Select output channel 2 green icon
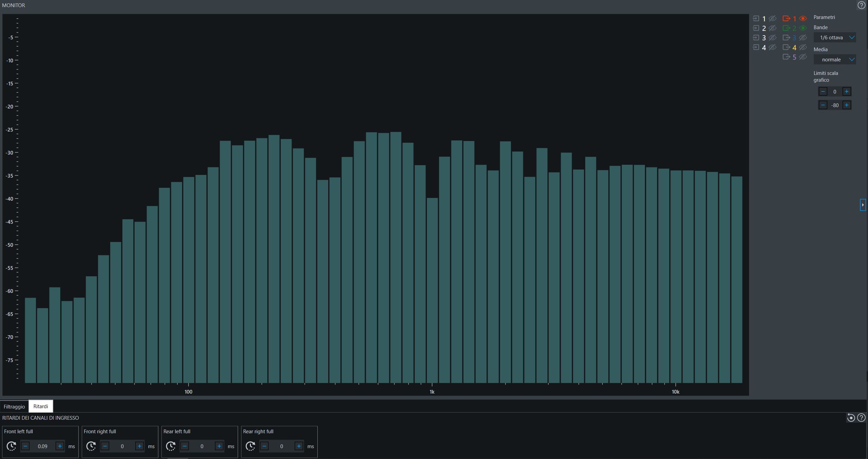Image resolution: width=868 pixels, height=459 pixels. [786, 28]
